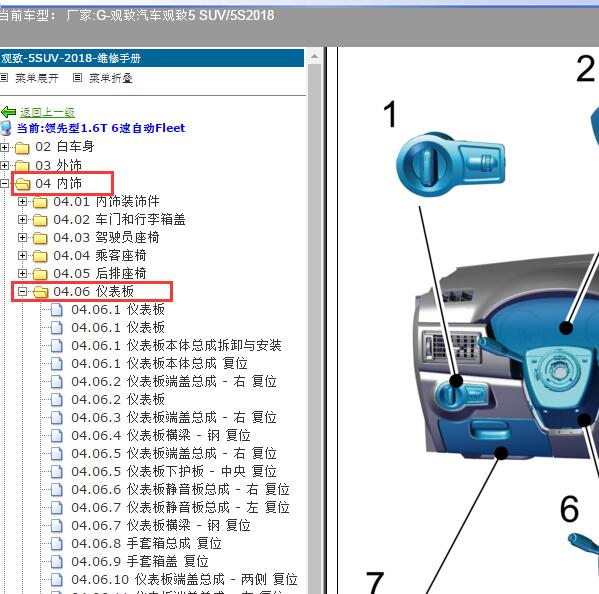Collapse the 04 内饰 folder

[4, 184]
